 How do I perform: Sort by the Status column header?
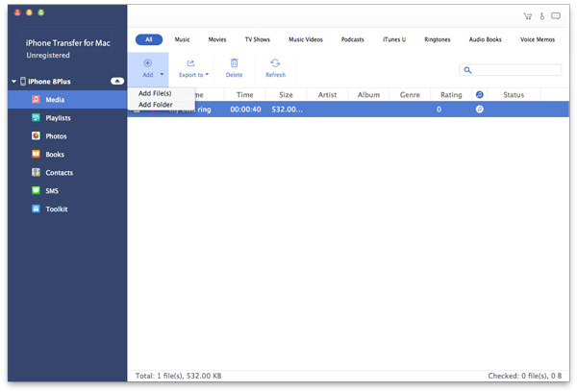(x=514, y=95)
